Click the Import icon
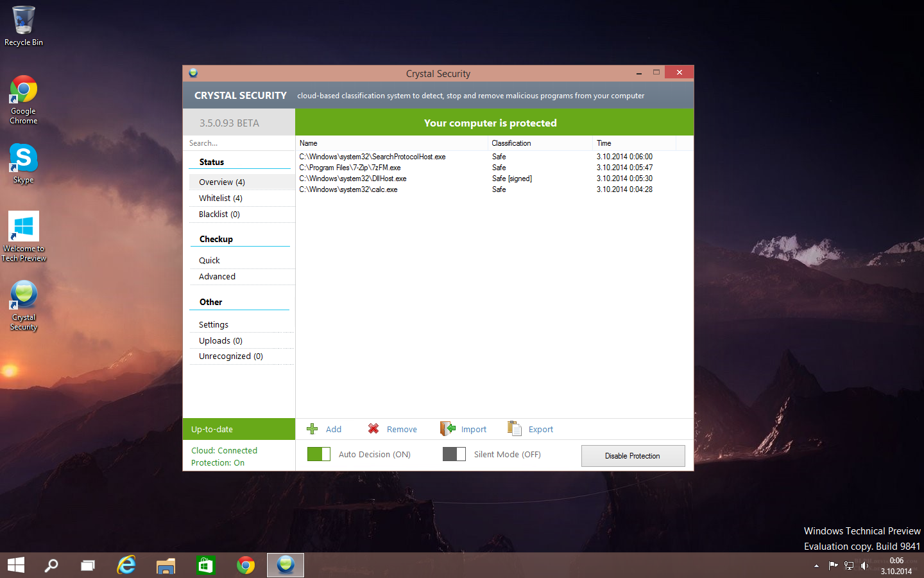924x578 pixels. pos(447,429)
